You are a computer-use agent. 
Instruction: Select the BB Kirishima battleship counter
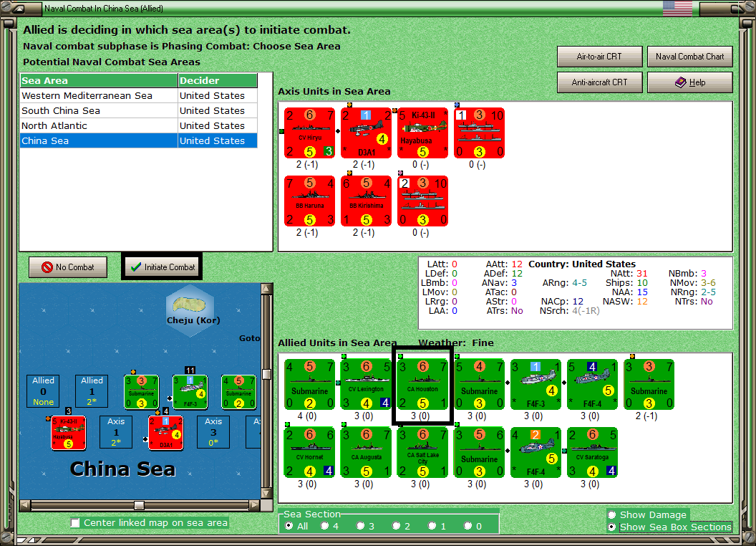pos(366,201)
